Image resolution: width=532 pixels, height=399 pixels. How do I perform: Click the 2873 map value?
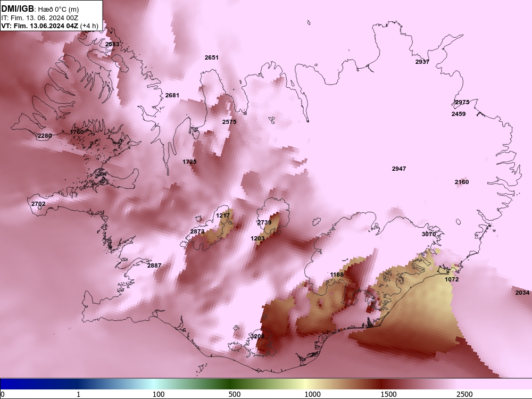pyautogui.click(x=197, y=231)
